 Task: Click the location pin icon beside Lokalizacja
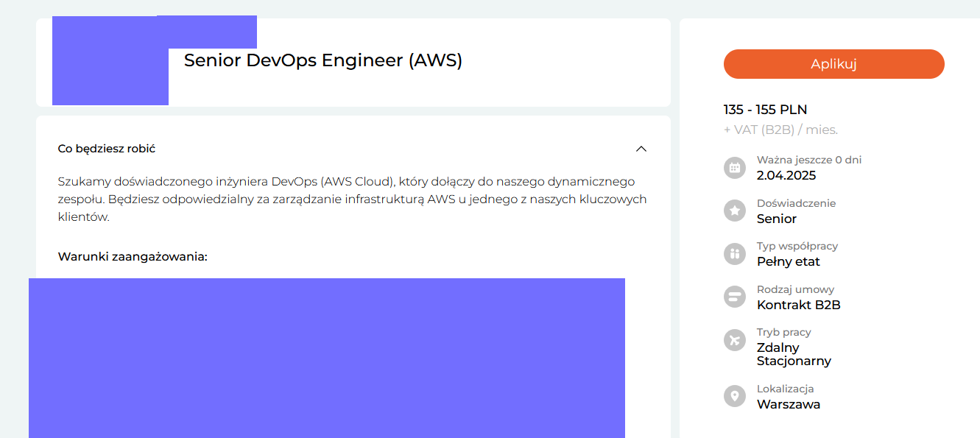pos(734,396)
